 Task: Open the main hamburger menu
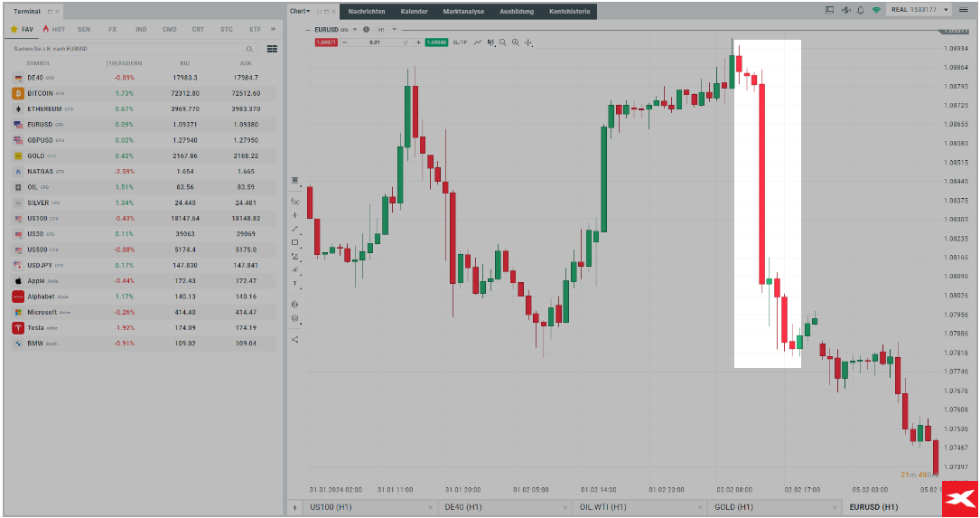coord(964,10)
